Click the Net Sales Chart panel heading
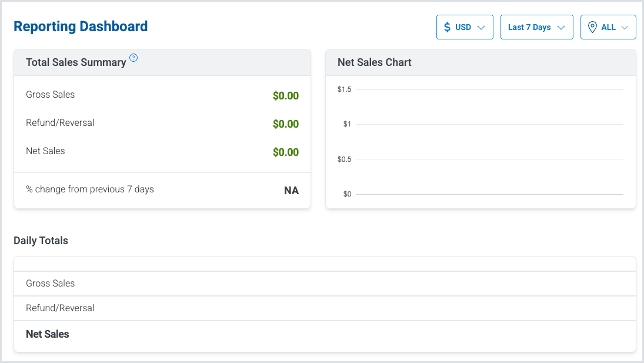 click(x=375, y=62)
